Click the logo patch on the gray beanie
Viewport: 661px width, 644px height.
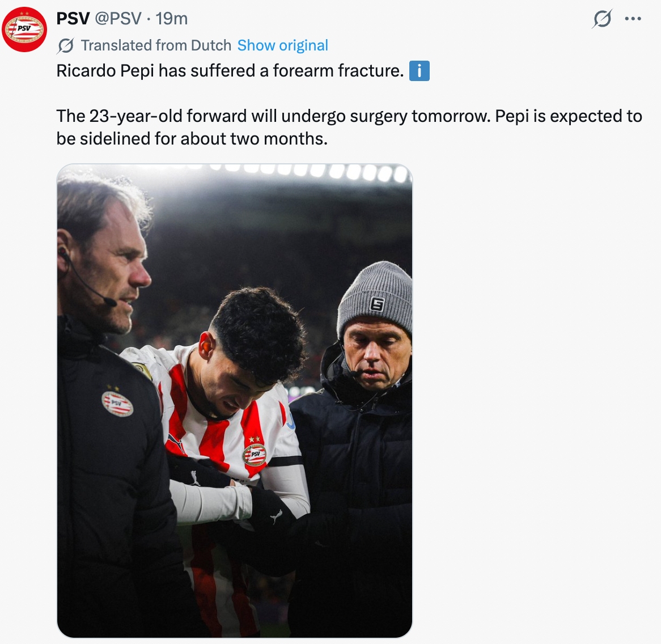click(377, 304)
